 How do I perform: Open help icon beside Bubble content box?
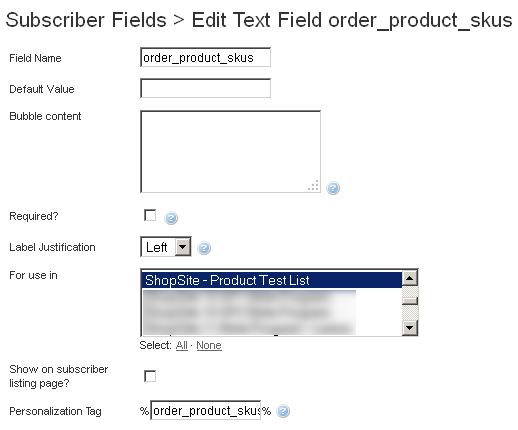click(x=333, y=188)
